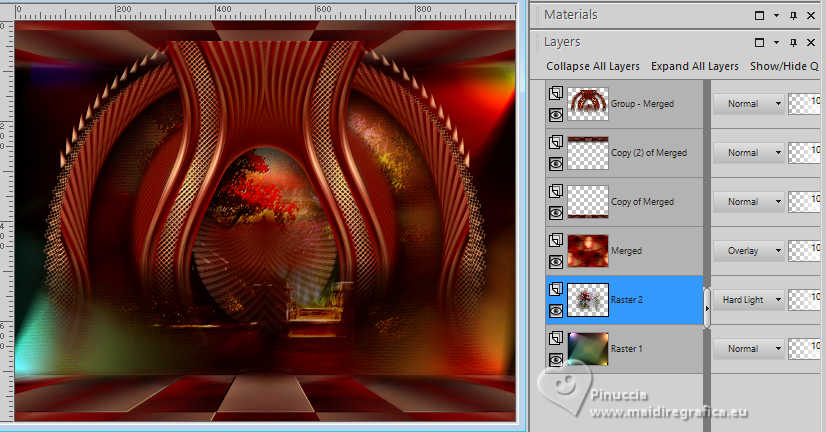
Task: Hide the Merged layer
Action: point(556,262)
